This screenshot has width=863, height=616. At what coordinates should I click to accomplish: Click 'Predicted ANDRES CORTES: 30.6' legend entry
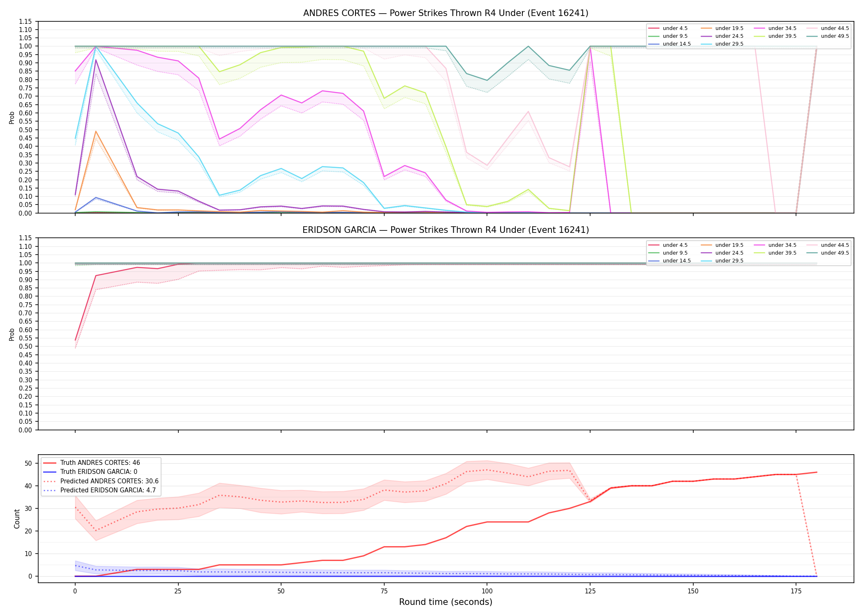[109, 481]
